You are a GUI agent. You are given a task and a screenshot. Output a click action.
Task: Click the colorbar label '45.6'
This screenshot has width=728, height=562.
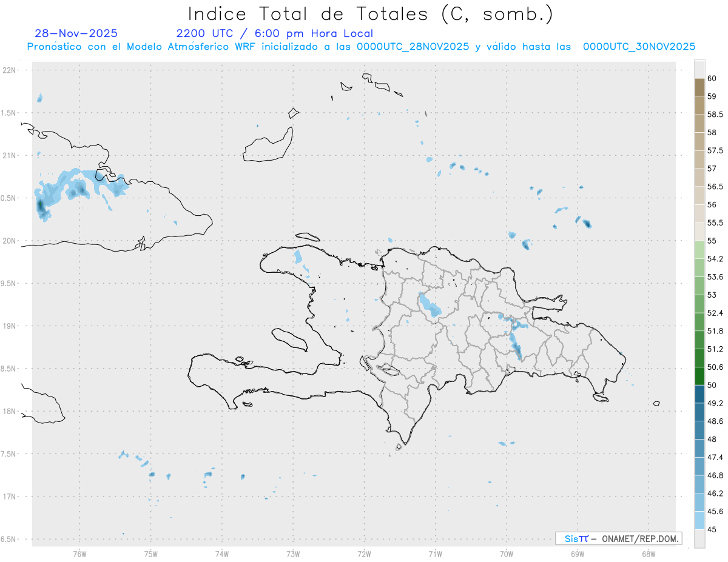(715, 511)
